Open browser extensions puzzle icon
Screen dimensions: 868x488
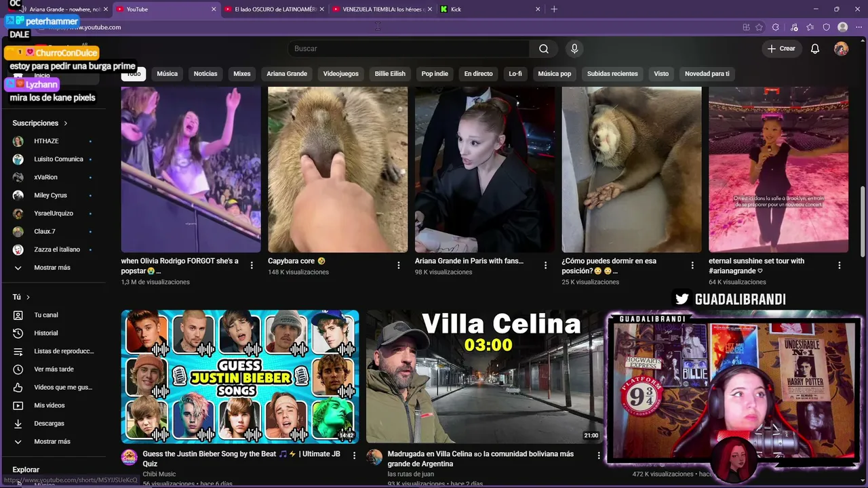pyautogui.click(x=776, y=27)
